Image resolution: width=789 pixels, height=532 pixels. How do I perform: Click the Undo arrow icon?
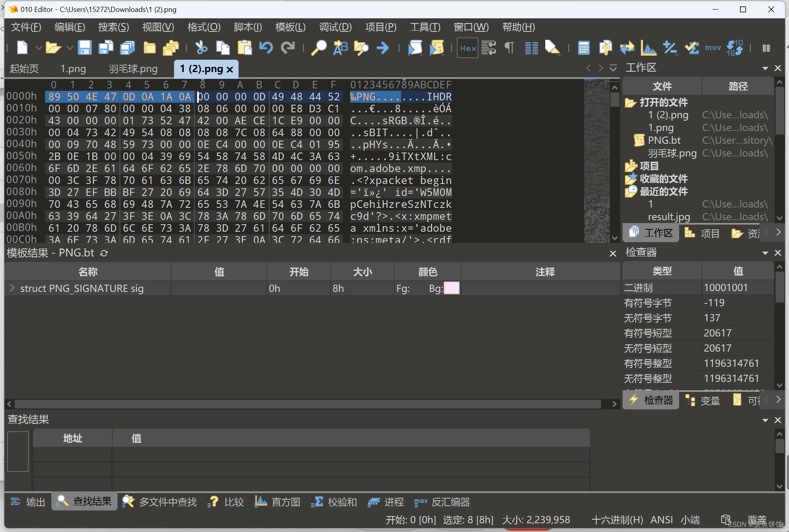point(266,48)
